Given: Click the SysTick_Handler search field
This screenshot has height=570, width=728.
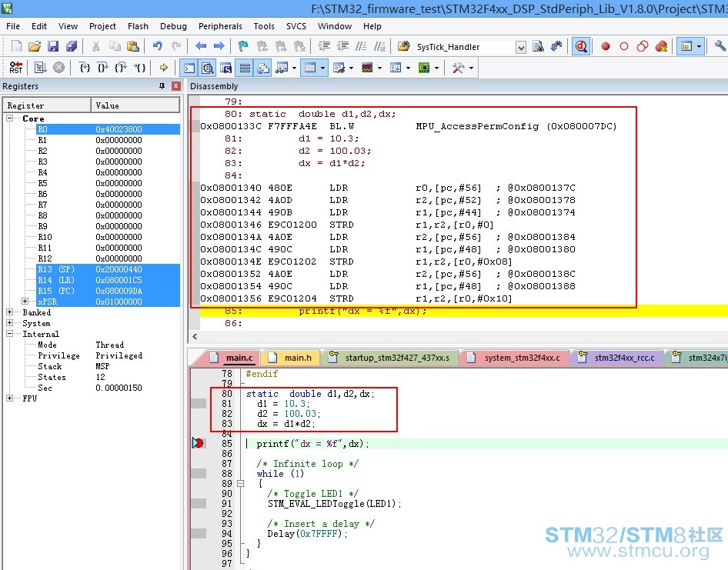Looking at the screenshot, I should pos(466,47).
